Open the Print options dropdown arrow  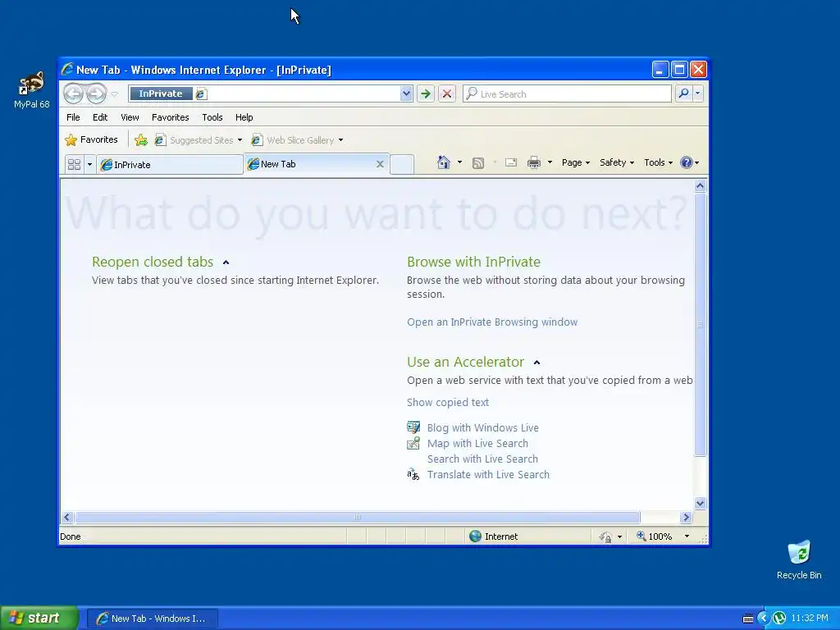point(550,162)
